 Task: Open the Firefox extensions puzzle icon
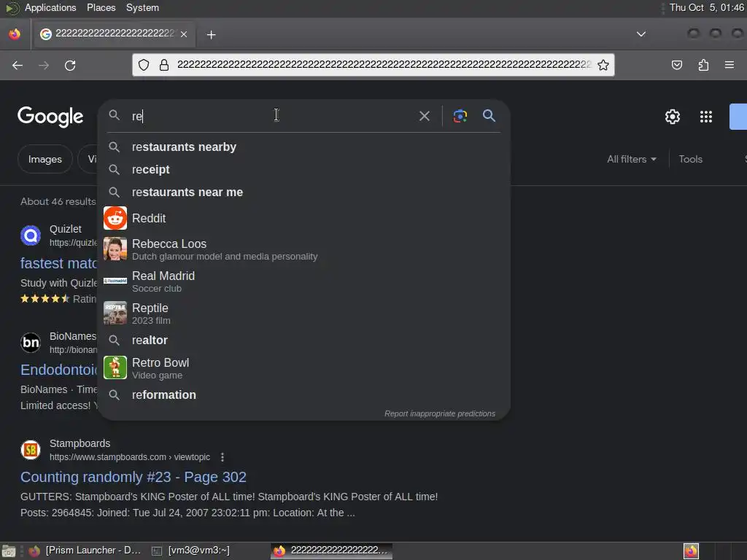click(703, 65)
